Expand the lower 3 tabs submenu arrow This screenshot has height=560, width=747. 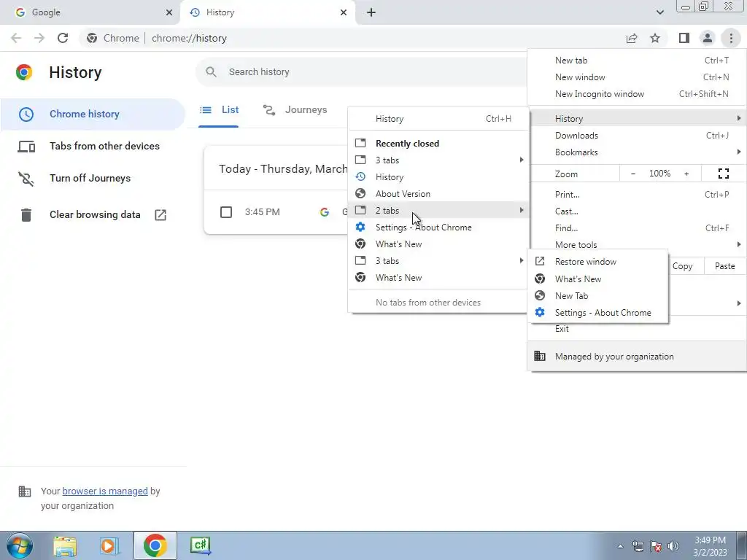(521, 260)
